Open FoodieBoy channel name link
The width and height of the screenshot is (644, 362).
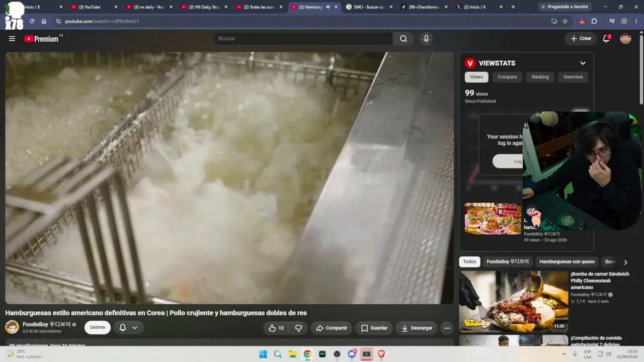pyautogui.click(x=47, y=324)
